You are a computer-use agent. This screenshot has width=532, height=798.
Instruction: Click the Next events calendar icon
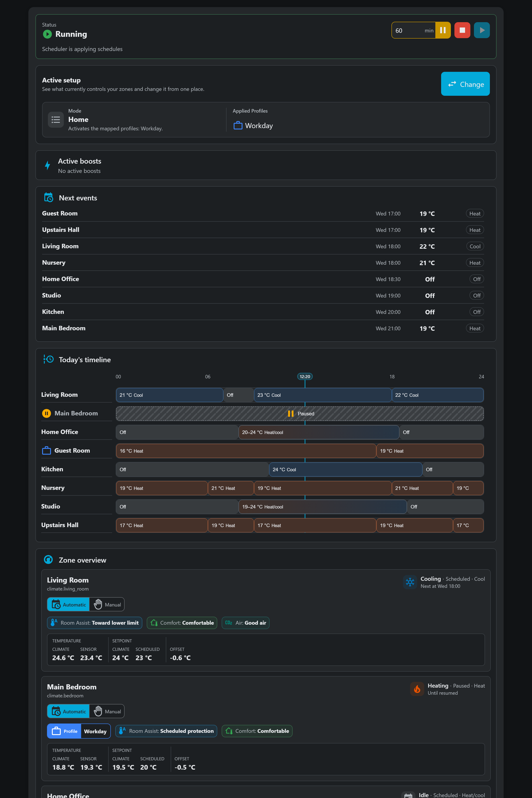[49, 198]
